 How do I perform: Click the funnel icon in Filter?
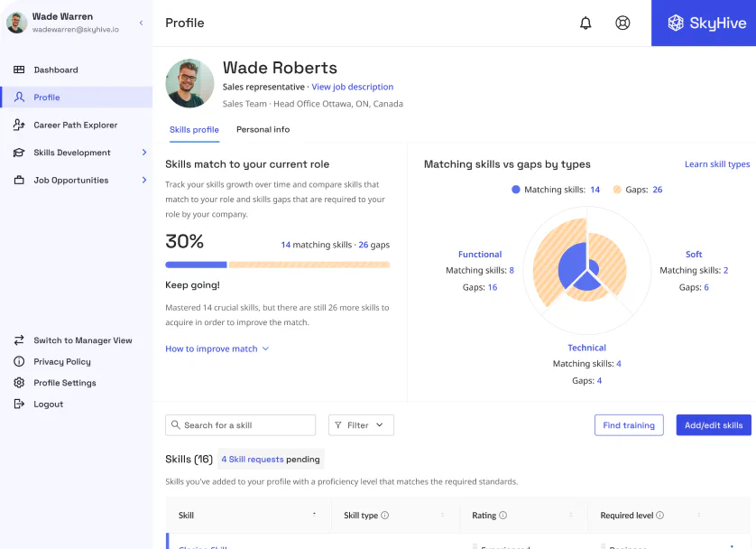[x=338, y=425]
